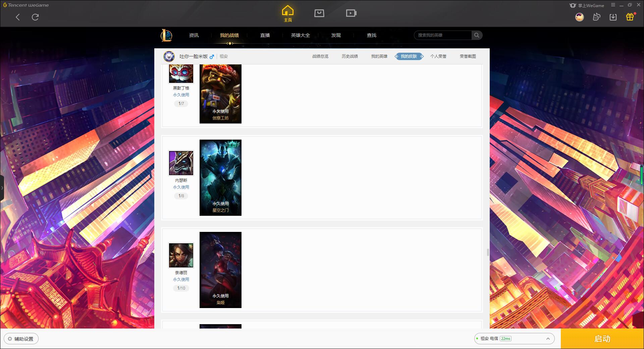This screenshot has height=349, width=644.
Task: Click the 22ms latency indicator
Action: (505, 339)
